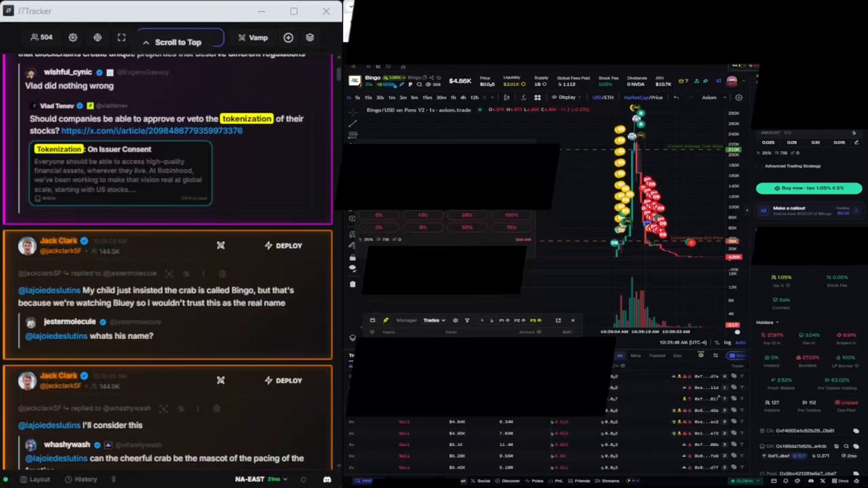
Task: Click the dollar sign icon beside History
Action: (113, 479)
